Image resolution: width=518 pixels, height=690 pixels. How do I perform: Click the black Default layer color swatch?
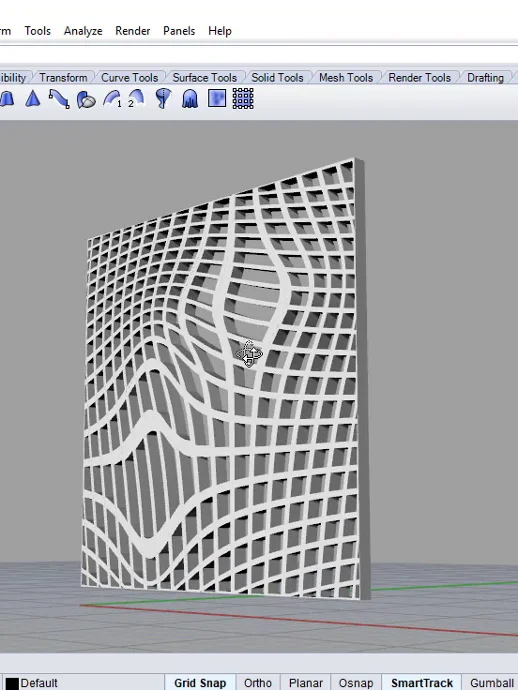(x=12, y=683)
